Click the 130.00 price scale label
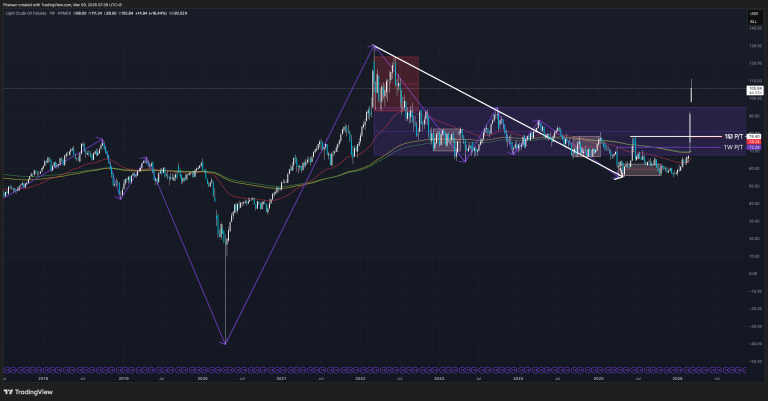Screen dimensions: 768x401 coord(755,46)
